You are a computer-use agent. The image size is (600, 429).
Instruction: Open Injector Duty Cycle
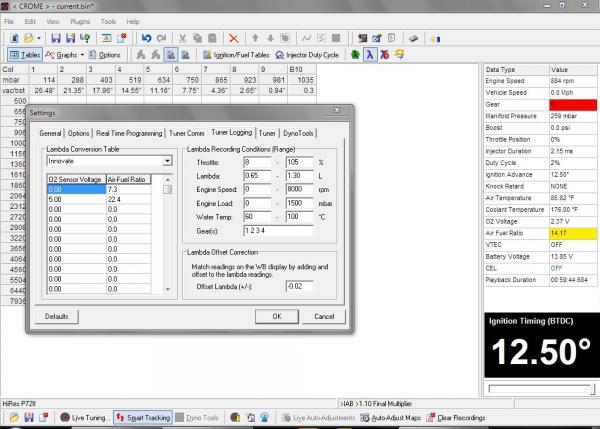(307, 55)
